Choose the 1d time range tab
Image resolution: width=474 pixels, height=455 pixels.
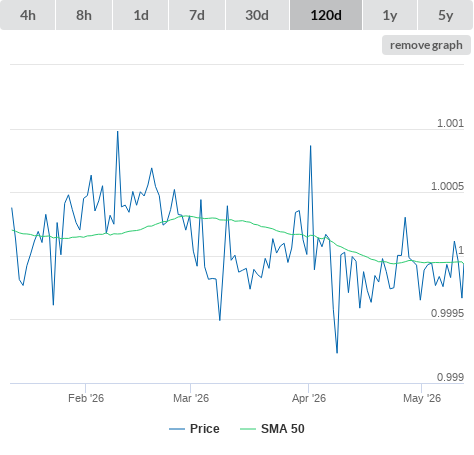pos(141,15)
